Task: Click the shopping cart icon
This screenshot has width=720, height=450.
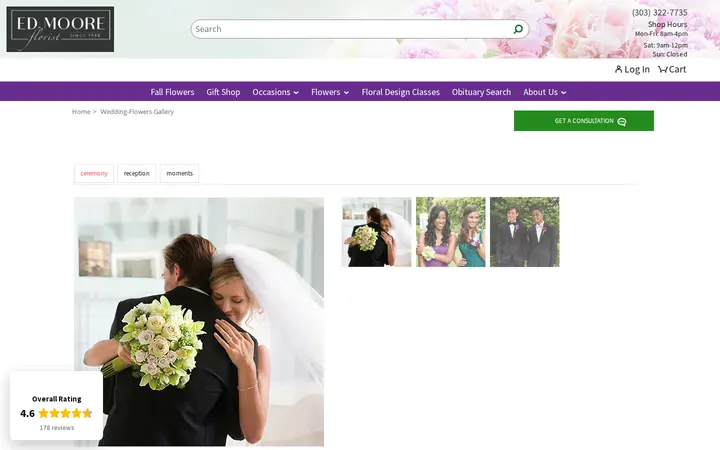Action: 663,69
